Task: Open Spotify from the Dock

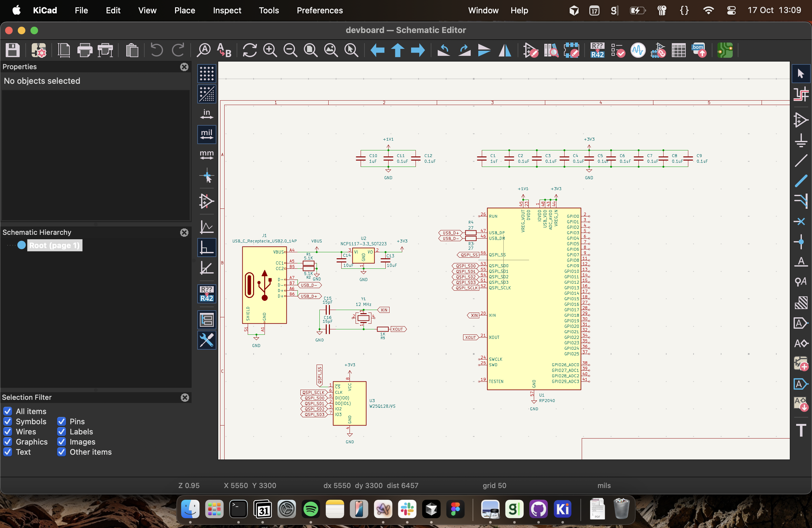Action: click(311, 510)
